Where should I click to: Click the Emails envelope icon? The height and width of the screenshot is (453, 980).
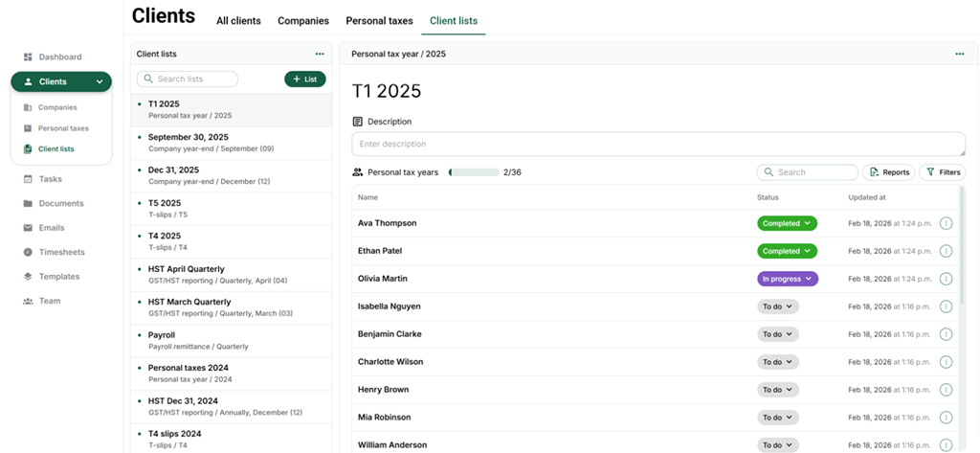(28, 228)
